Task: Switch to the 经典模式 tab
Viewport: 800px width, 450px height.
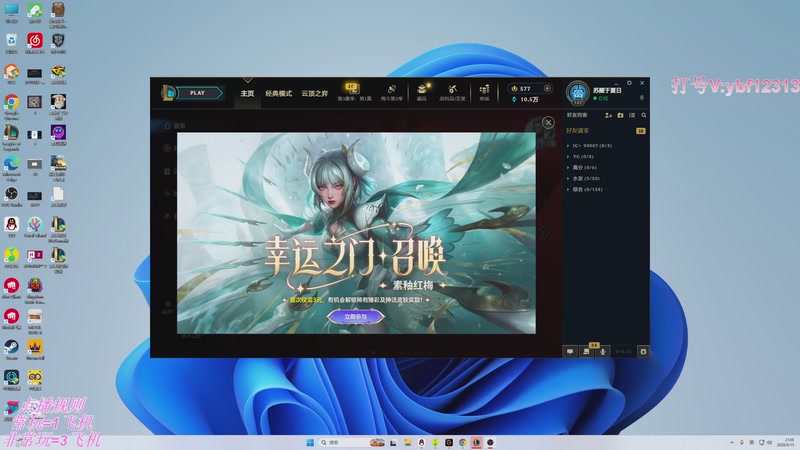Action: 279,93
